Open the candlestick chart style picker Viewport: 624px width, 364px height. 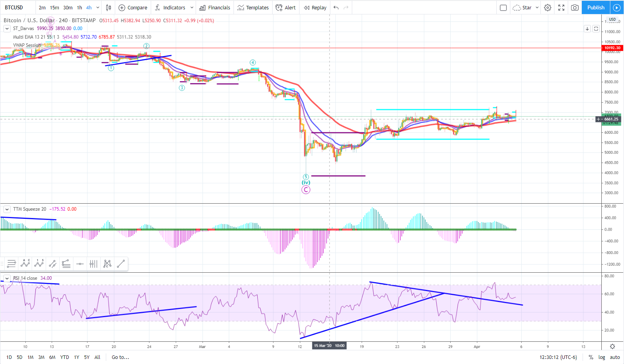click(109, 7)
